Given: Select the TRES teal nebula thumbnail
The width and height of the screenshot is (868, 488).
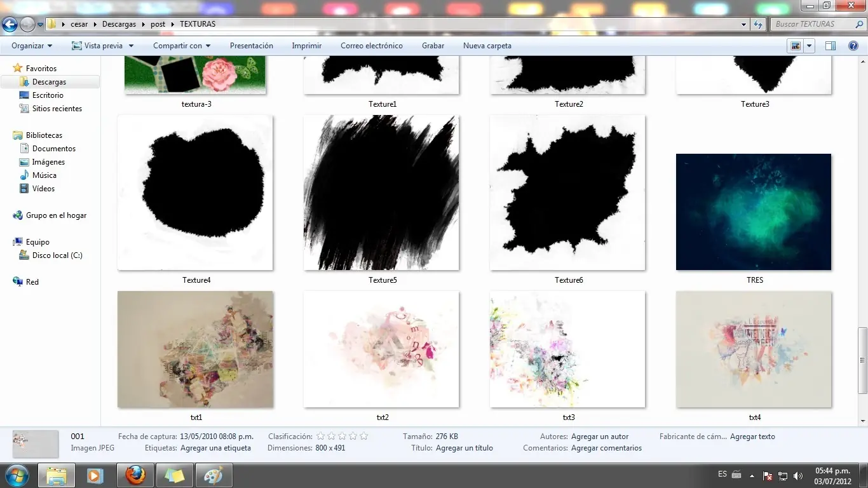Looking at the screenshot, I should (x=754, y=212).
